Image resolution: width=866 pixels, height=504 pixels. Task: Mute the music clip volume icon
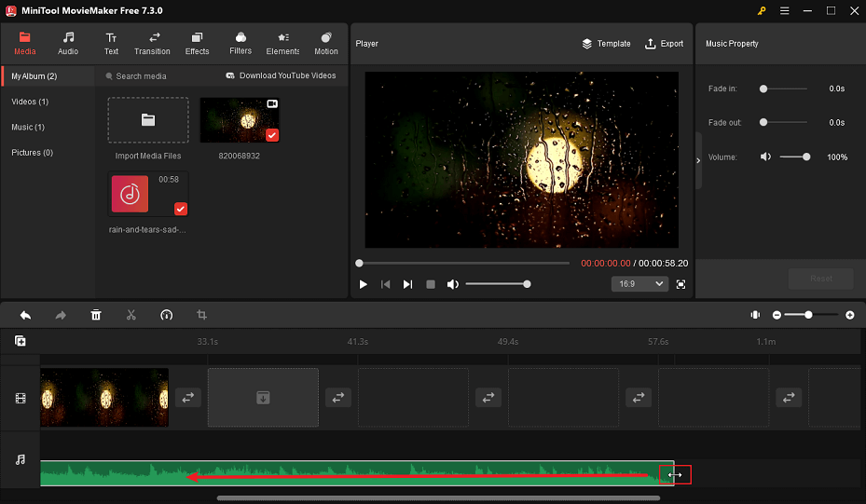pos(765,157)
